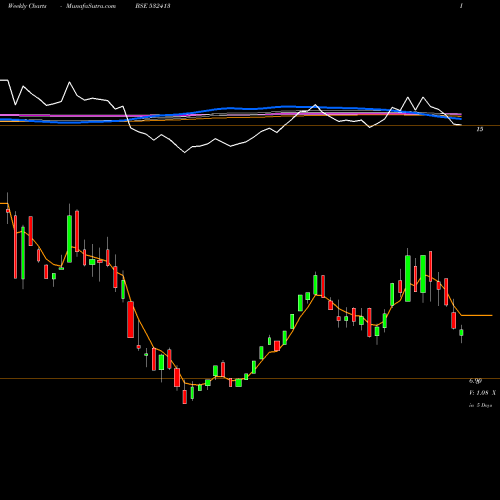Image resolution: width=500 pixels, height=500 pixels.
Task: Click the 'V: 1.98 X' volume text
Action: [482, 393]
